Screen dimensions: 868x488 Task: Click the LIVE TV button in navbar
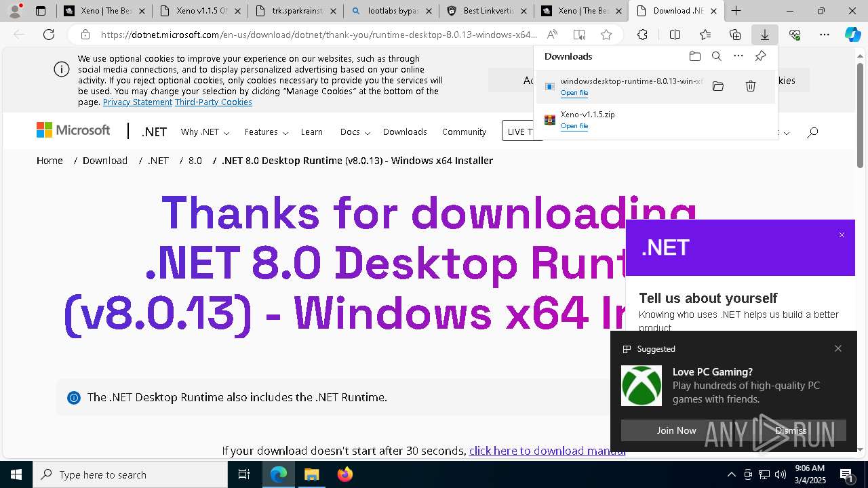tap(522, 131)
